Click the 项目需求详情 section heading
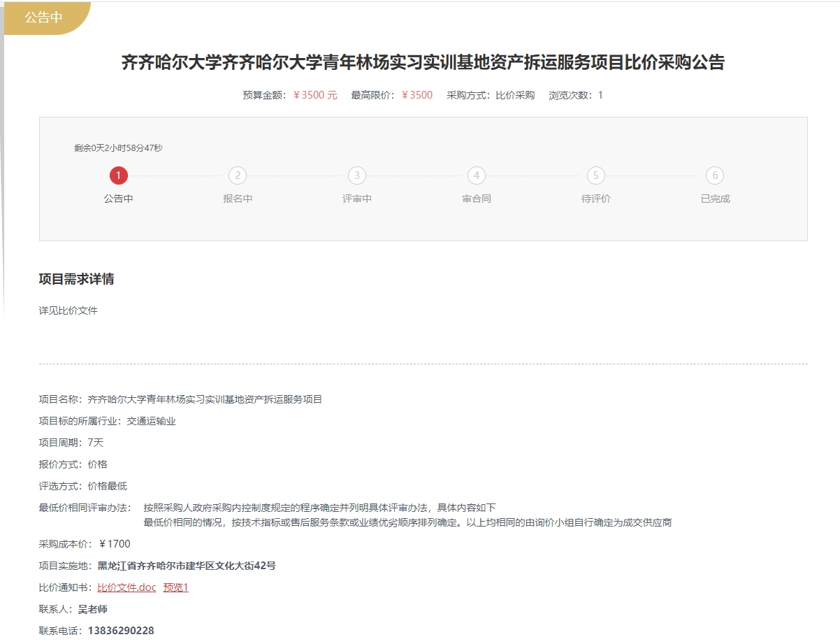The width and height of the screenshot is (840, 644). coord(76,280)
